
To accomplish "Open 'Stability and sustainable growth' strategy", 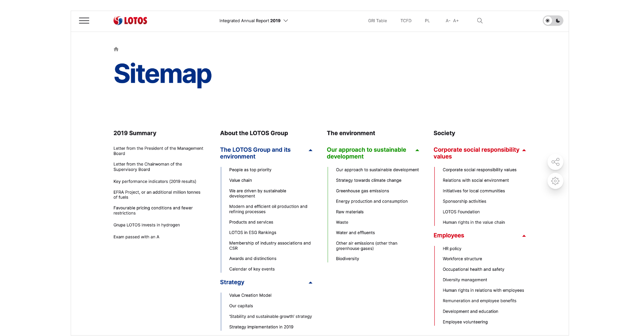I will coord(271,317).
